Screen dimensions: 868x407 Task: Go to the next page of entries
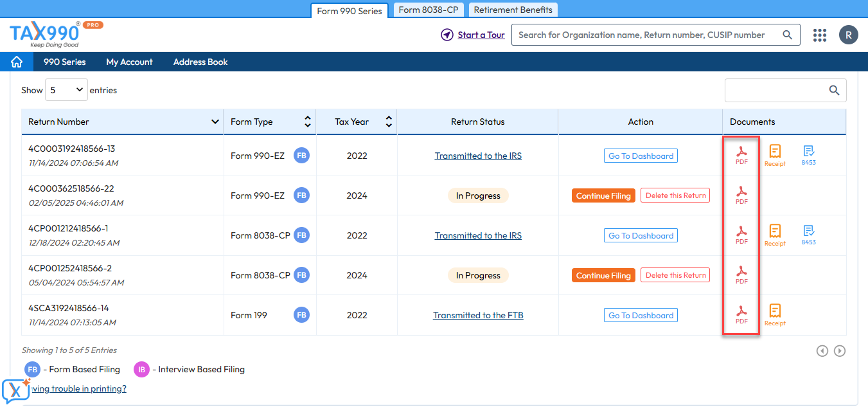(x=840, y=350)
